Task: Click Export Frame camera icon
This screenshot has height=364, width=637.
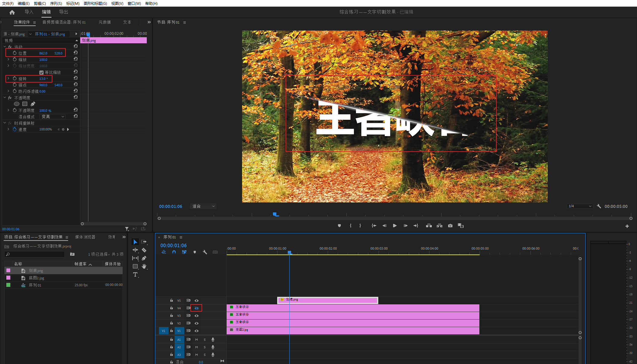Action: click(450, 226)
